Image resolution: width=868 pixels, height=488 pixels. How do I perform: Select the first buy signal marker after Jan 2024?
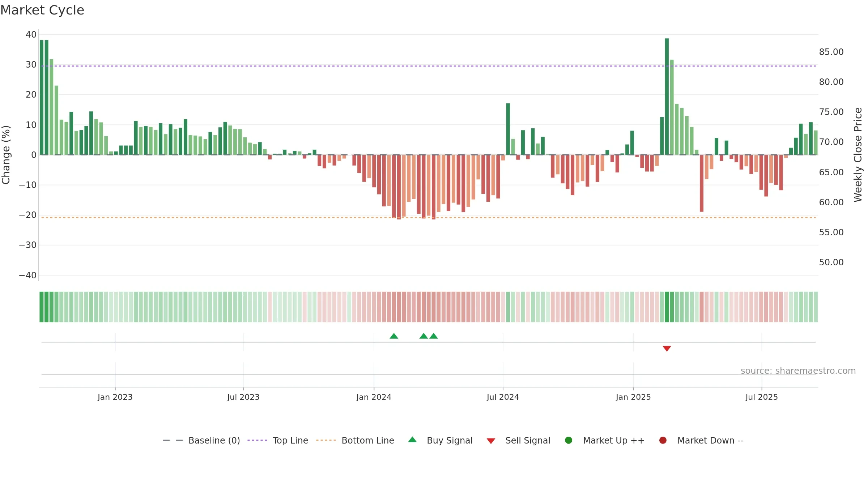point(394,336)
